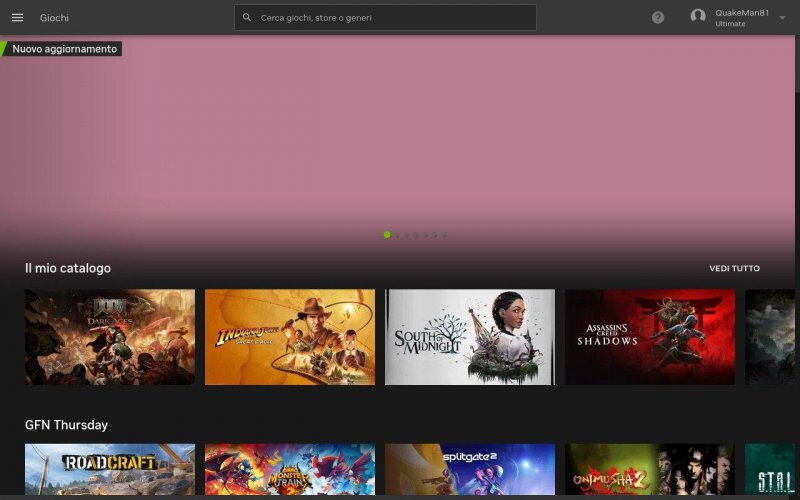
Task: Click the Nuovo aggiornamento banner label
Action: coord(64,49)
